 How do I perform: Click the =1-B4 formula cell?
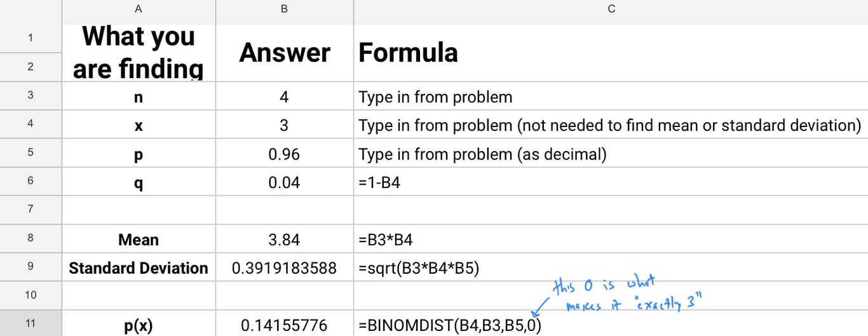click(379, 183)
